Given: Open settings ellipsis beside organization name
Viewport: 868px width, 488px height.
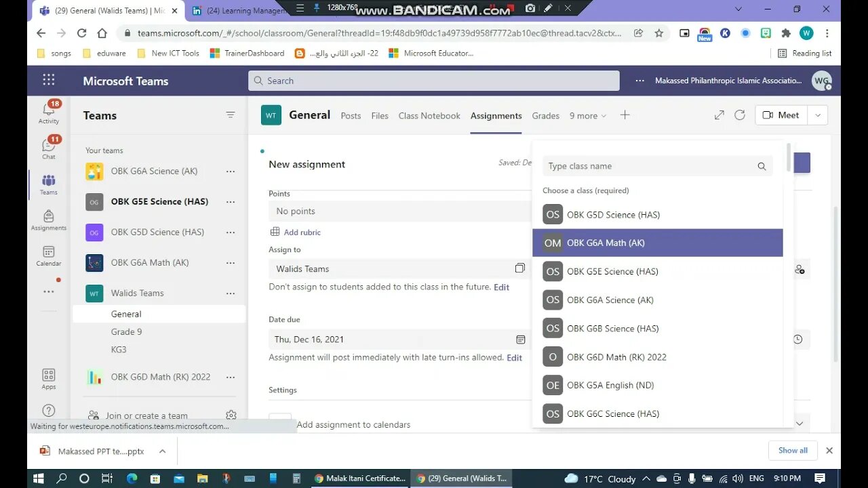Looking at the screenshot, I should tap(639, 81).
